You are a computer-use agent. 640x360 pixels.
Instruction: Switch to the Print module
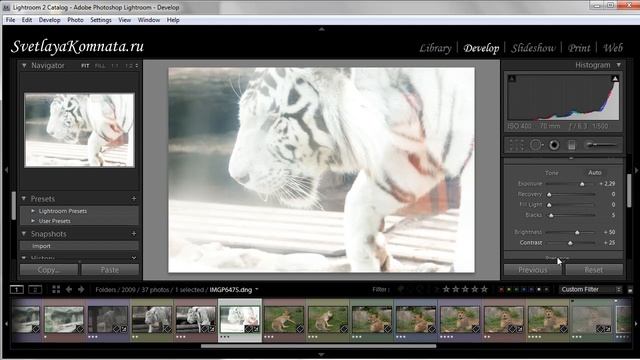[x=579, y=48]
